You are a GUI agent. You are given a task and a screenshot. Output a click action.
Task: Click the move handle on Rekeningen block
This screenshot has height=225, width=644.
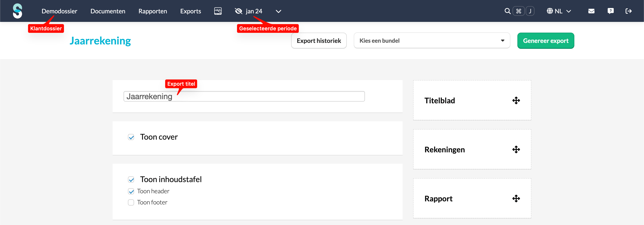[x=516, y=149]
